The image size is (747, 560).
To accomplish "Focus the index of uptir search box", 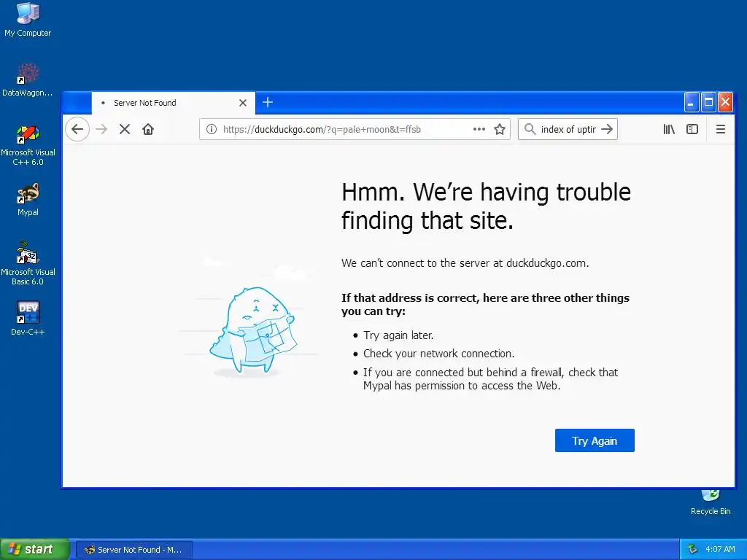I will tap(568, 129).
